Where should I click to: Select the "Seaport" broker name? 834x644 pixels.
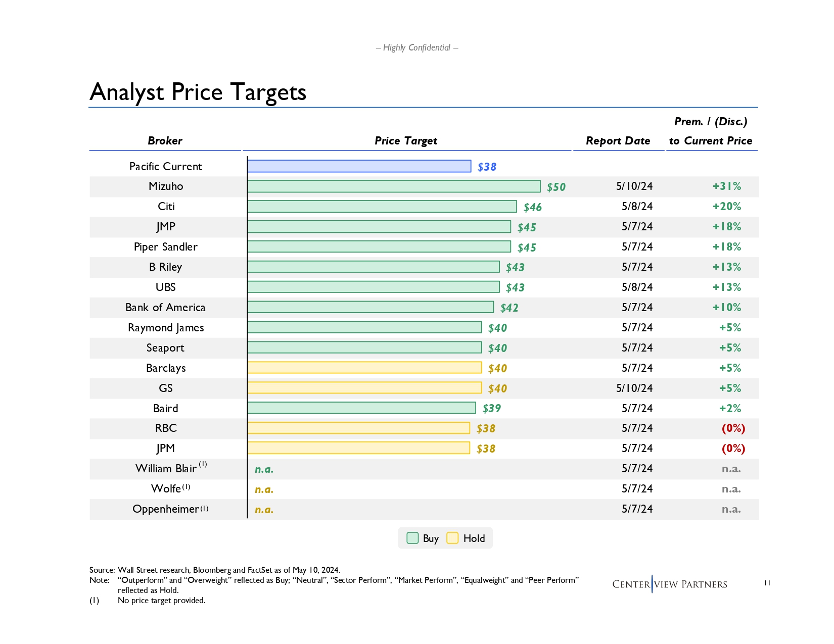[166, 348]
